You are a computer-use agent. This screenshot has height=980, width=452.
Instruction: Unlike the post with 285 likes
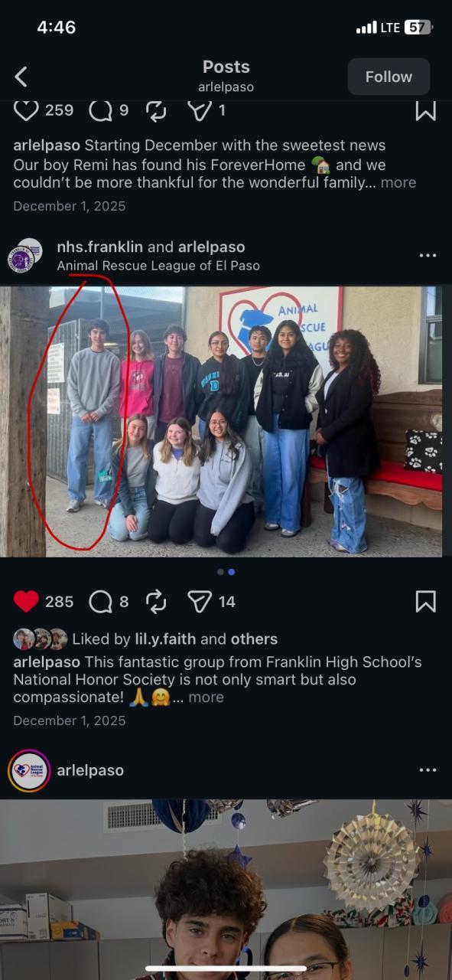pyautogui.click(x=26, y=602)
